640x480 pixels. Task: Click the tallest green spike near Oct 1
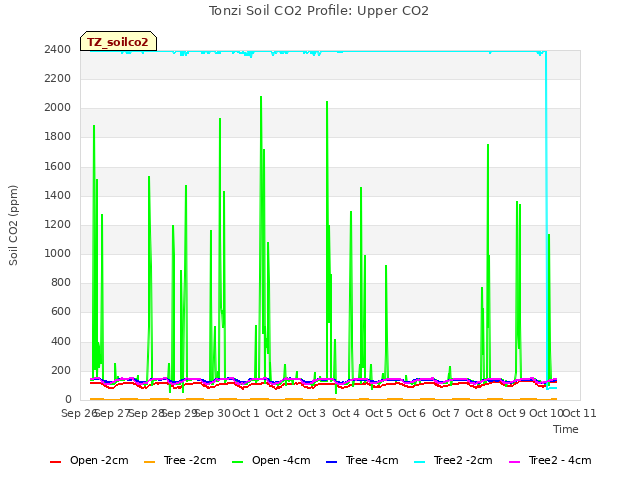261,97
